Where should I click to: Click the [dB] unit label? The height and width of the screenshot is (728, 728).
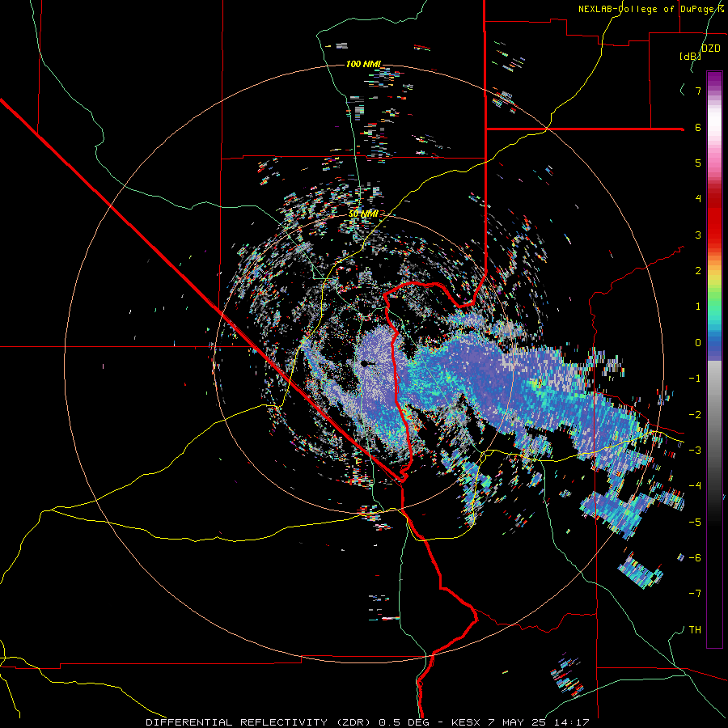pyautogui.click(x=690, y=56)
